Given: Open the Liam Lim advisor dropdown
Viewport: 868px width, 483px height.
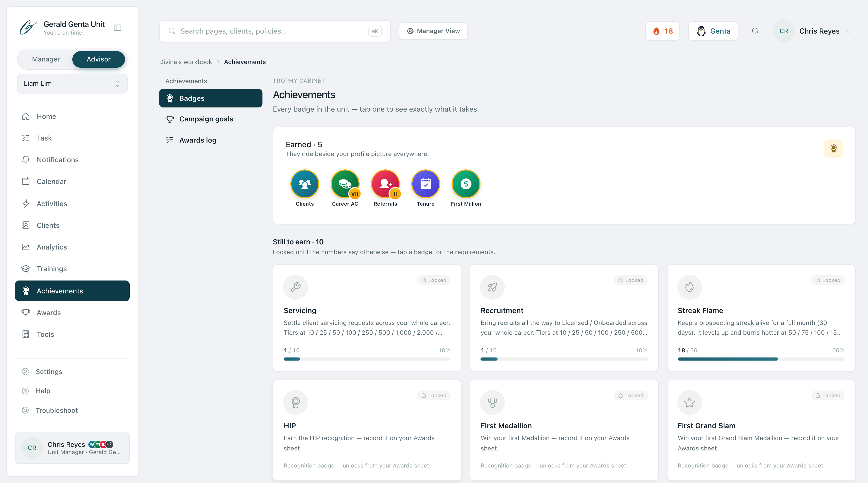Looking at the screenshot, I should pos(72,83).
